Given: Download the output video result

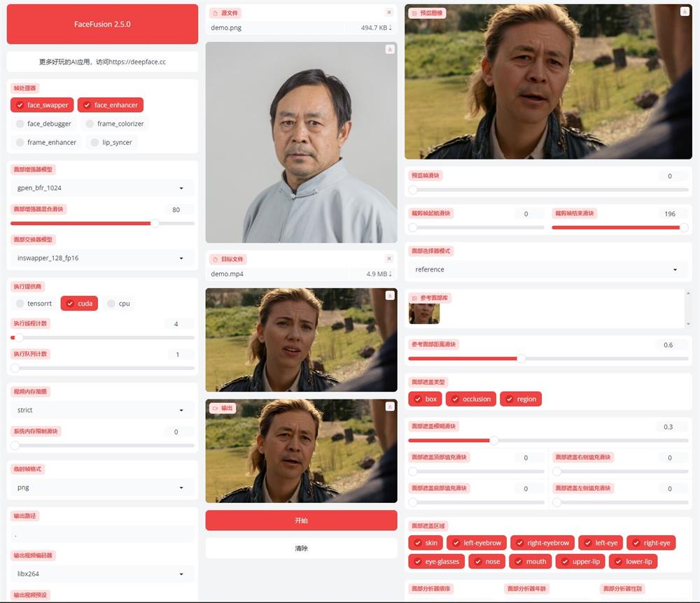Looking at the screenshot, I should tap(390, 406).
